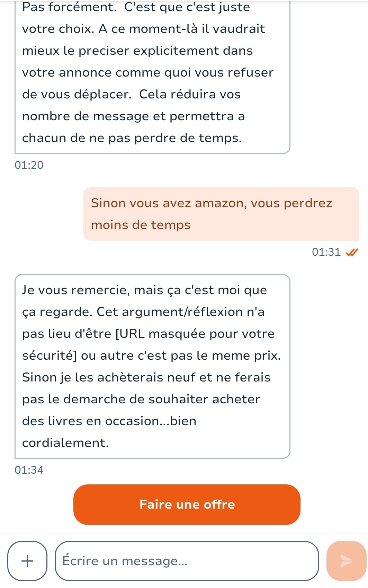Viewport: 368px width, 588px height.
Task: Click the 01:31 timestamp
Action: click(x=326, y=252)
